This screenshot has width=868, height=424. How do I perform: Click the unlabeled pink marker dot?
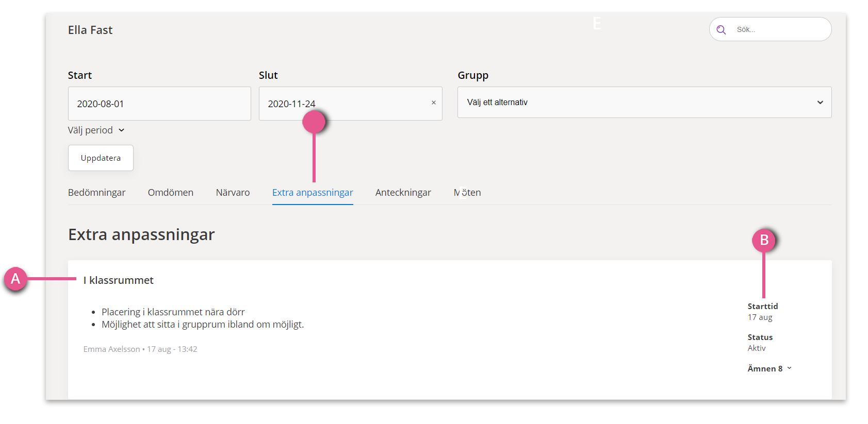point(314,122)
